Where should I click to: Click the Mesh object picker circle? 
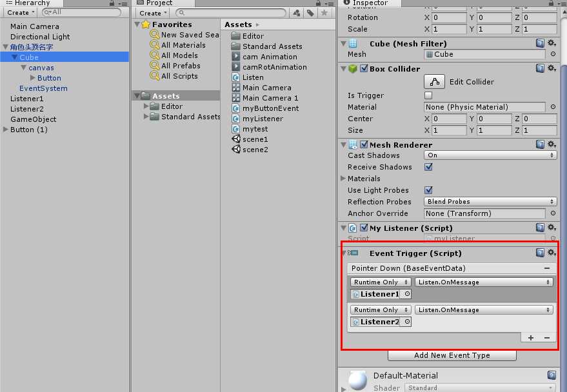pyautogui.click(x=553, y=54)
